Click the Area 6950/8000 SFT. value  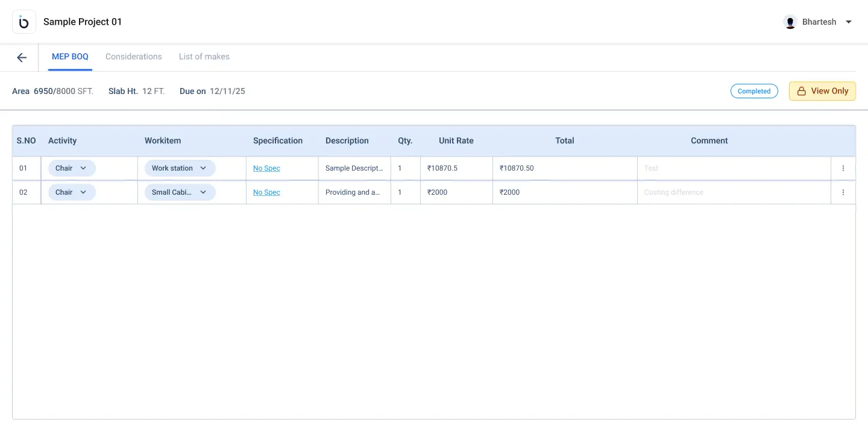53,91
